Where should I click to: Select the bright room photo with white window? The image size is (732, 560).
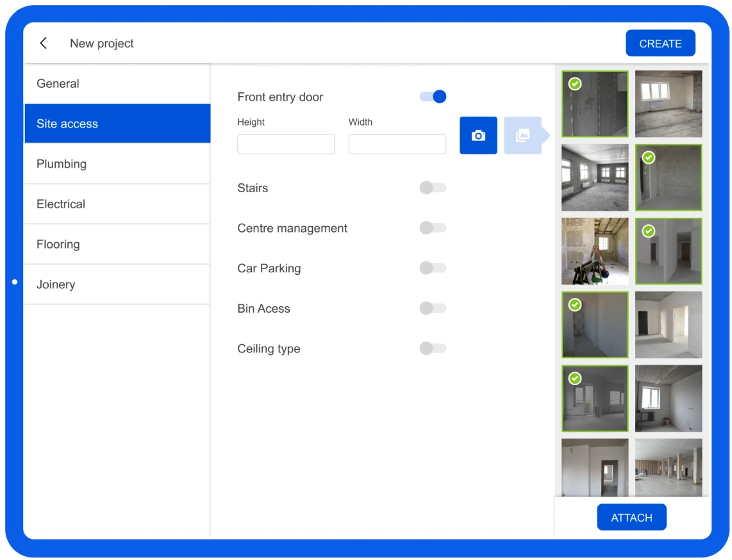(668, 104)
